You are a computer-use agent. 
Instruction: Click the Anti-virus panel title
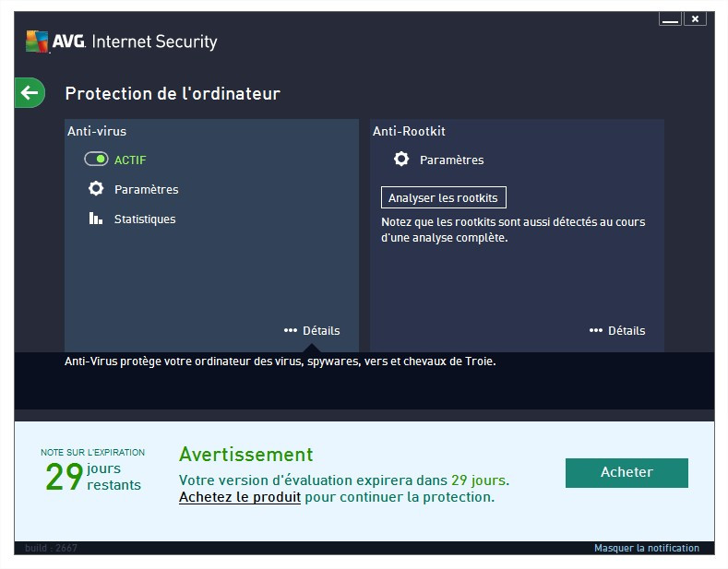tap(97, 131)
